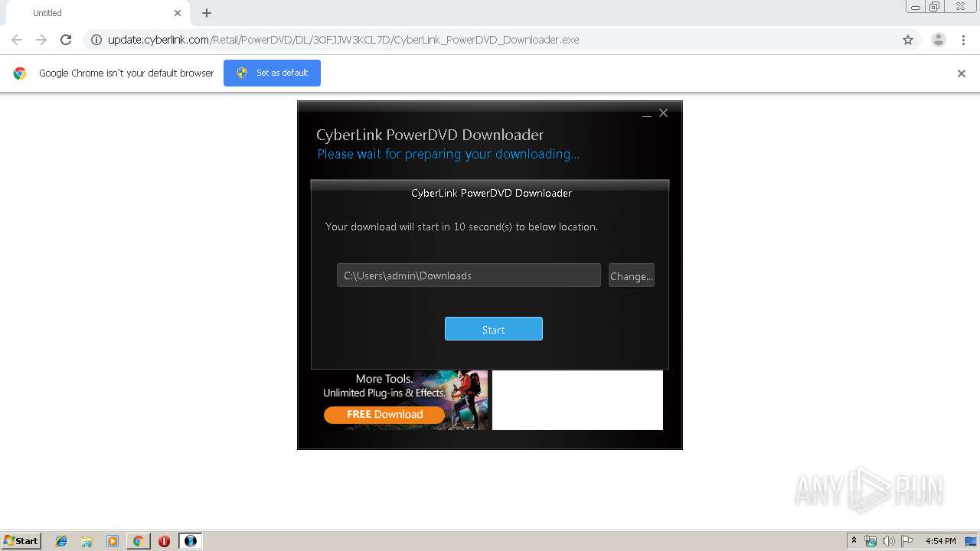Click the 4:54 PM clock
Screen dimensions: 980x551
(x=940, y=541)
